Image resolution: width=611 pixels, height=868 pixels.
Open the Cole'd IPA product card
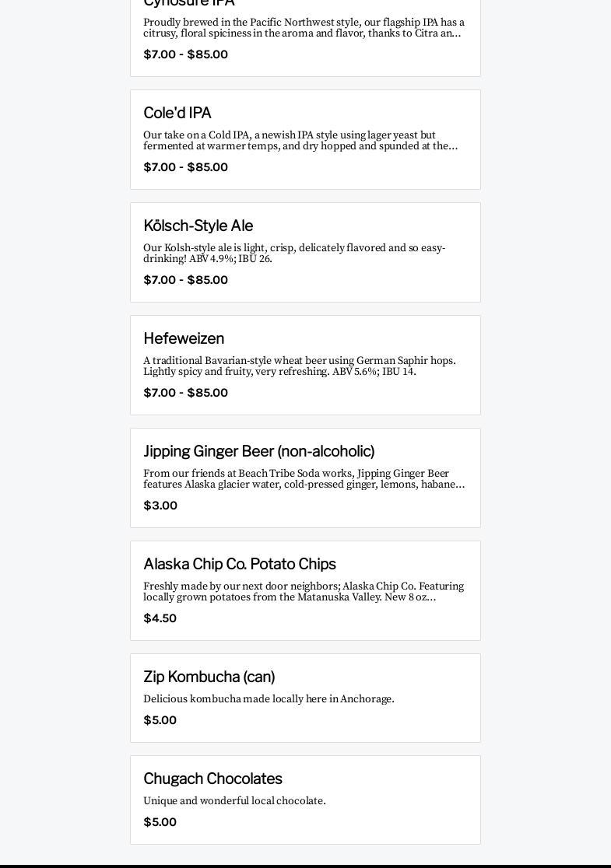(x=305, y=139)
